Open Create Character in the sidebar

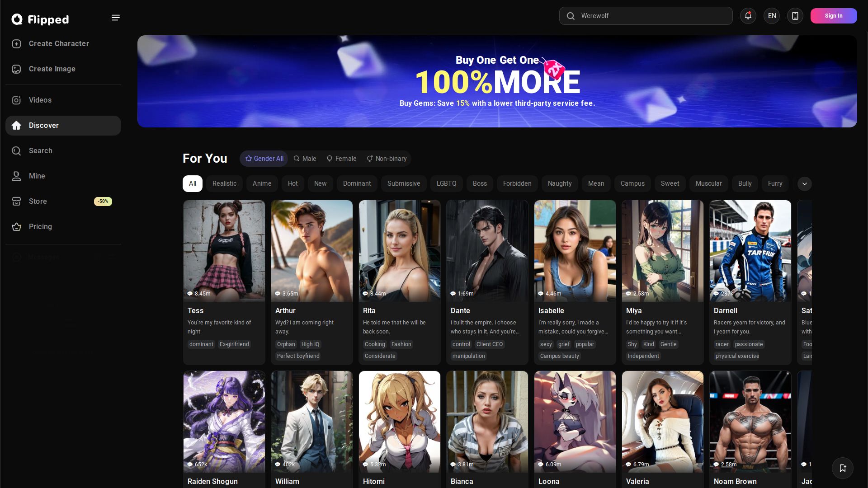point(59,44)
